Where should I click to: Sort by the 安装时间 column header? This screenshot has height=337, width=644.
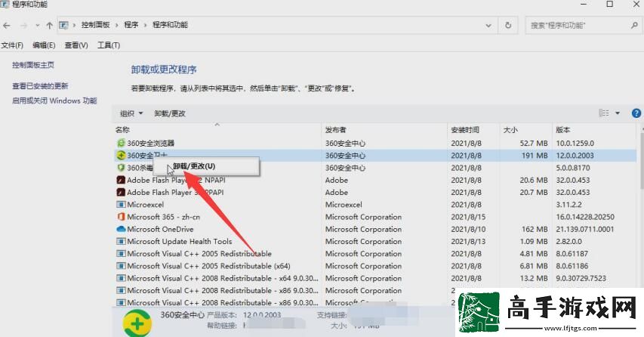click(x=473, y=130)
